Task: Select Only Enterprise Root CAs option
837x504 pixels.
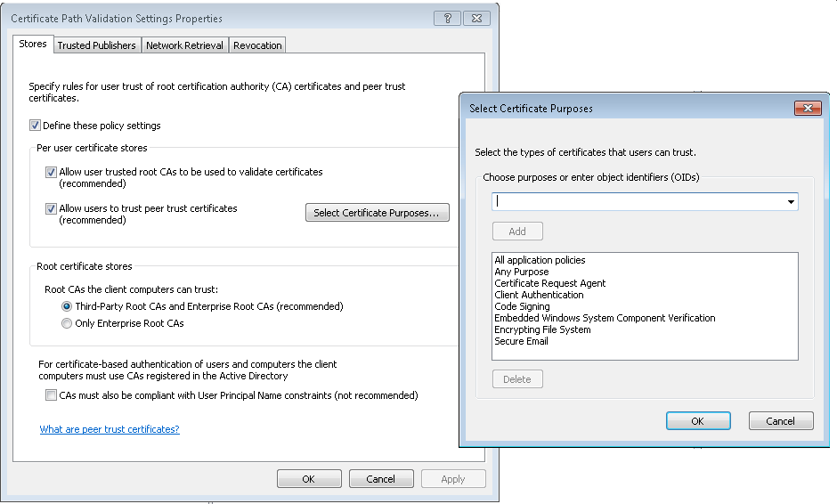Action: tap(67, 324)
